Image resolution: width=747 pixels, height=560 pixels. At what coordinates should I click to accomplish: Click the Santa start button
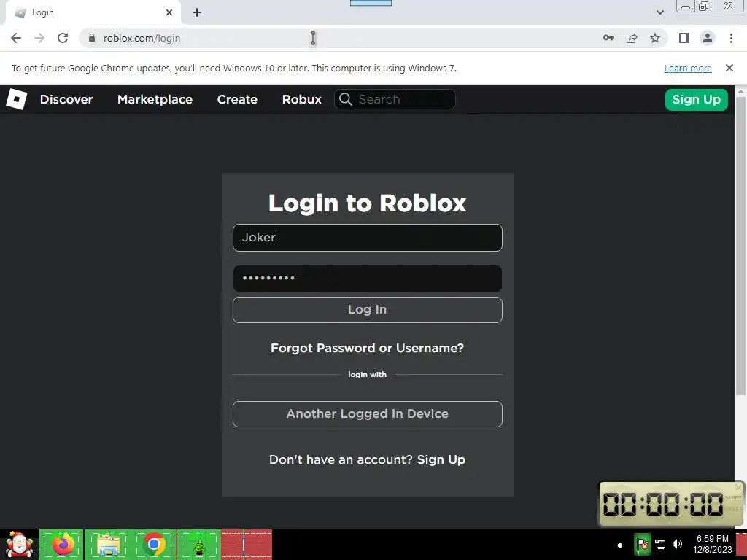pyautogui.click(x=19, y=544)
